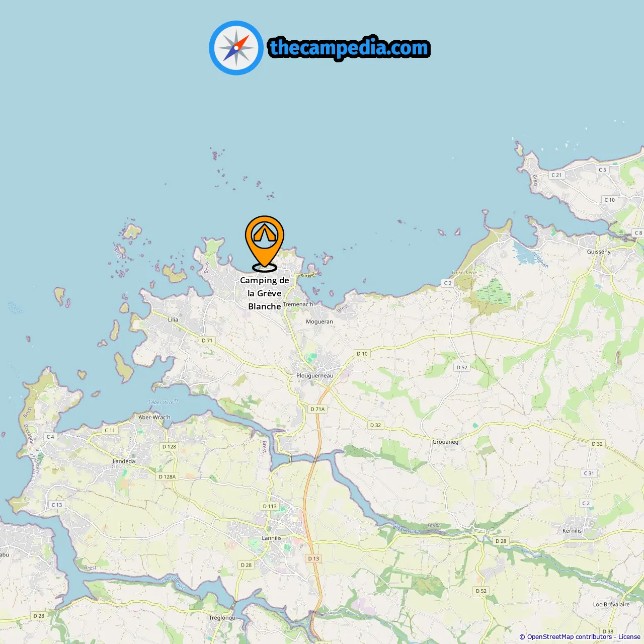Image resolution: width=644 pixels, height=644 pixels.
Task: Click the Aber-Wrac'h place label
Action: [154, 417]
